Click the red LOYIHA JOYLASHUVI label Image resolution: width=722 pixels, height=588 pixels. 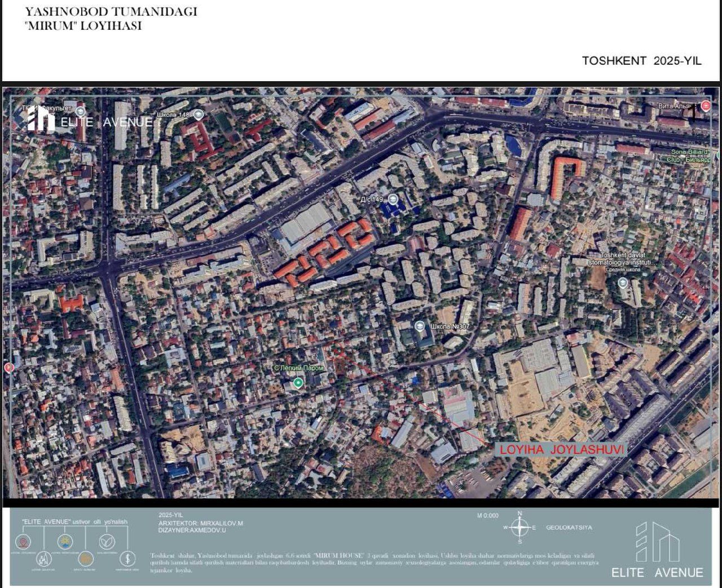tap(561, 449)
